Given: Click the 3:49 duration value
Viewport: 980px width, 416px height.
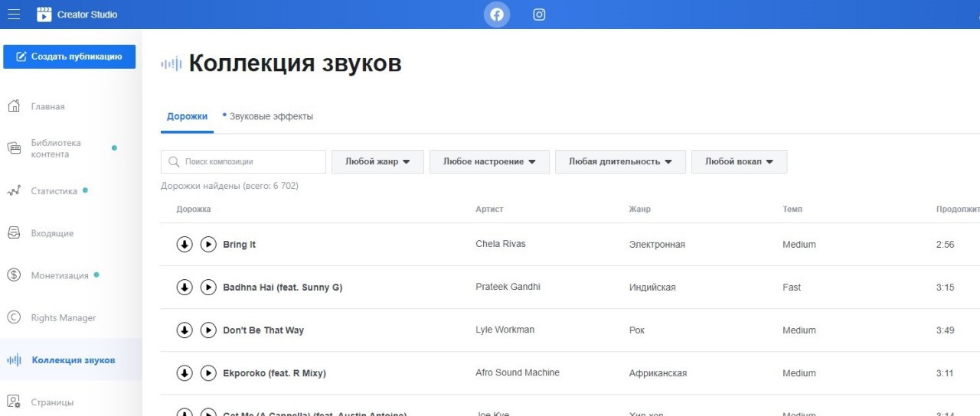Looking at the screenshot, I should click(x=945, y=330).
